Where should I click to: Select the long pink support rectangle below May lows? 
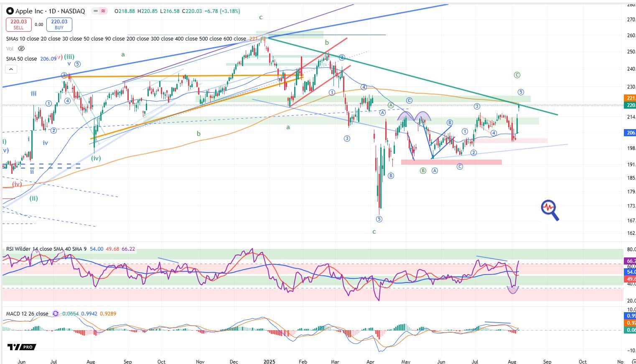point(451,162)
